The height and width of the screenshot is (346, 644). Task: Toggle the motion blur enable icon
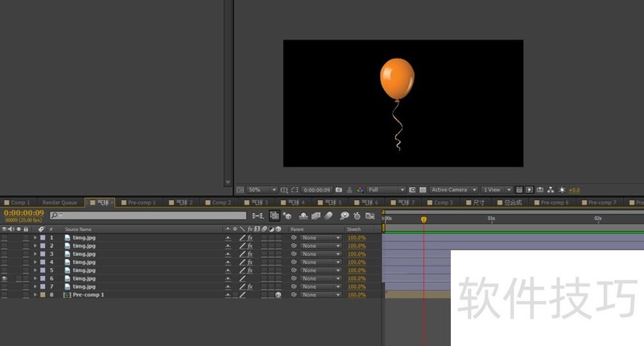pyautogui.click(x=328, y=216)
